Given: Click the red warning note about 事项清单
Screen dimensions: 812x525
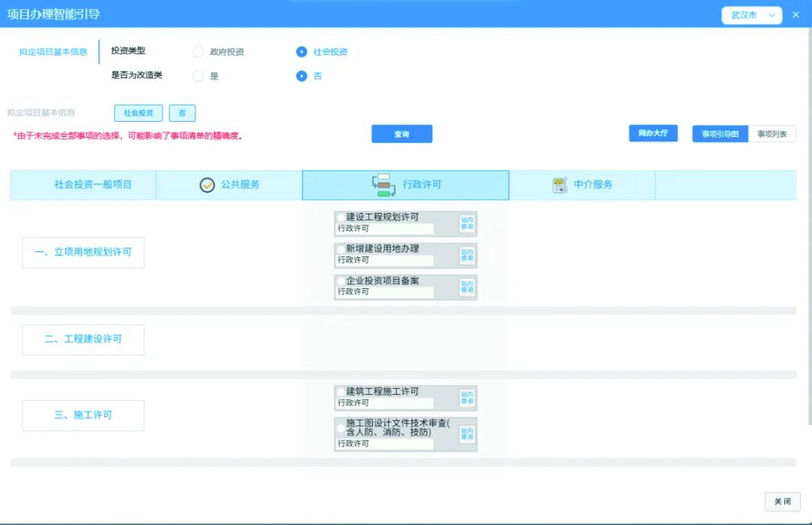Looking at the screenshot, I should click(x=128, y=136).
